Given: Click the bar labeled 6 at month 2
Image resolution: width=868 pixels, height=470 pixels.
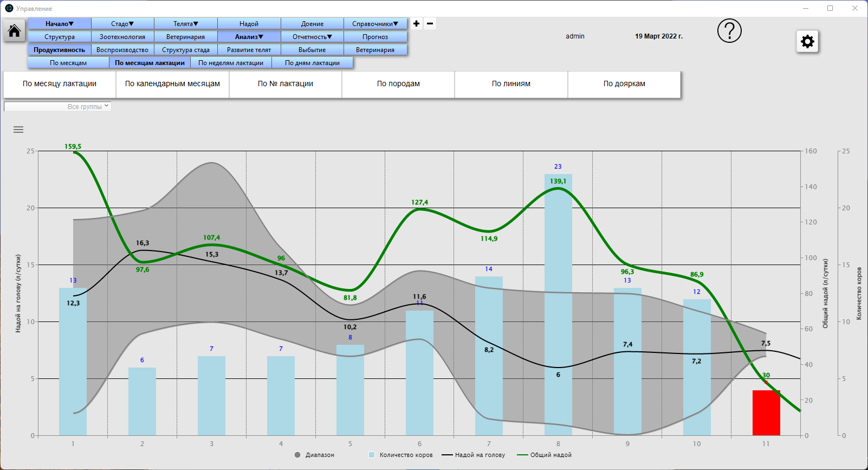Looking at the screenshot, I should tap(142, 401).
